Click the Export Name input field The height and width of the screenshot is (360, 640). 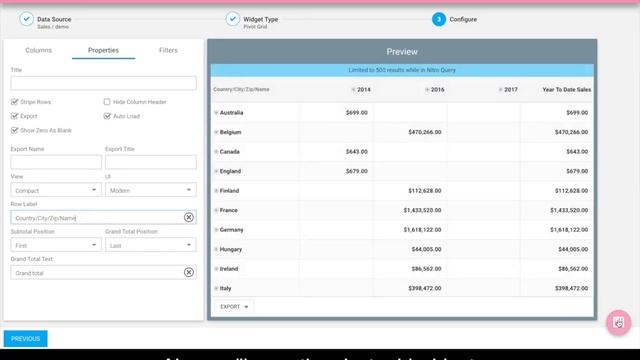[x=56, y=162]
